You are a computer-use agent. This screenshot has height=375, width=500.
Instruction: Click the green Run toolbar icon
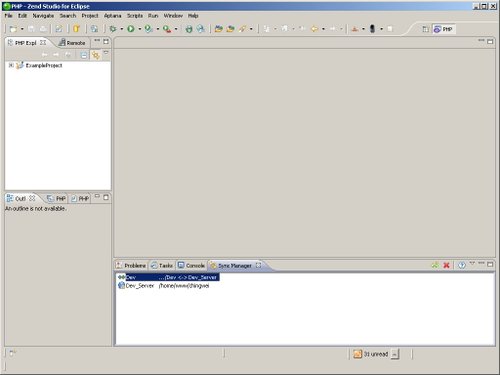[131, 29]
